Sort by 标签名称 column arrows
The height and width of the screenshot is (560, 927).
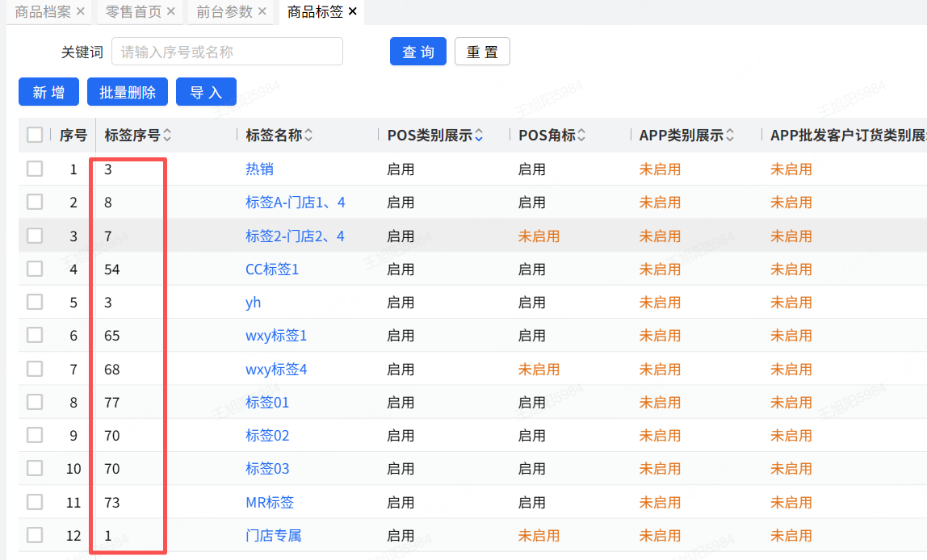[x=308, y=136]
